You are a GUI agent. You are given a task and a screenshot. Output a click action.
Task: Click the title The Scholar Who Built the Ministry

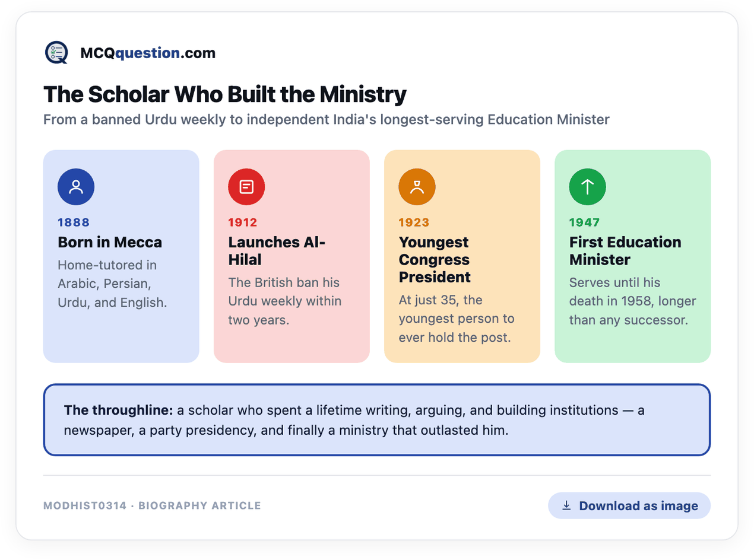point(225,95)
